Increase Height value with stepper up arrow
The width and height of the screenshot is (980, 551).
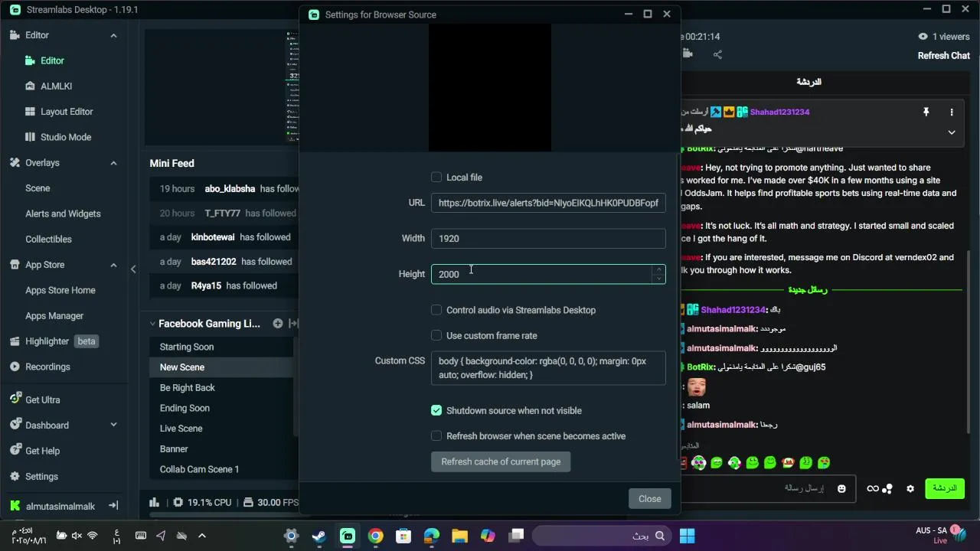pyautogui.click(x=658, y=269)
